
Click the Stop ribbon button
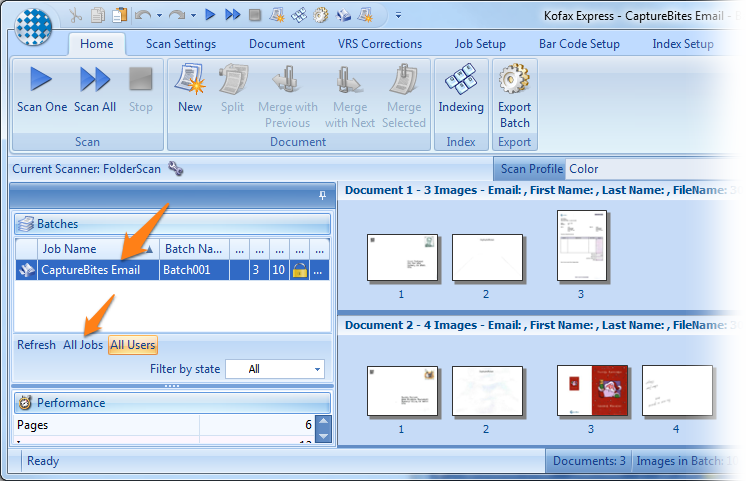pyautogui.click(x=141, y=89)
